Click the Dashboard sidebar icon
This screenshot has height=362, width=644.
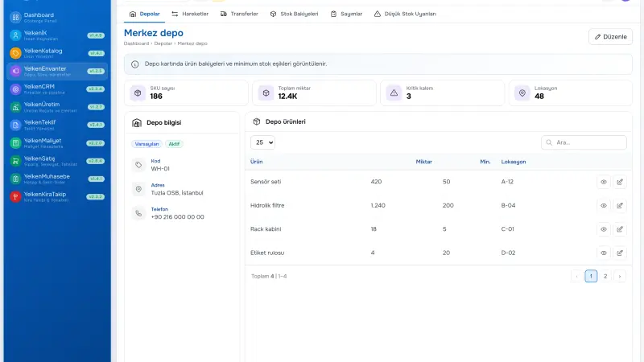[15, 17]
